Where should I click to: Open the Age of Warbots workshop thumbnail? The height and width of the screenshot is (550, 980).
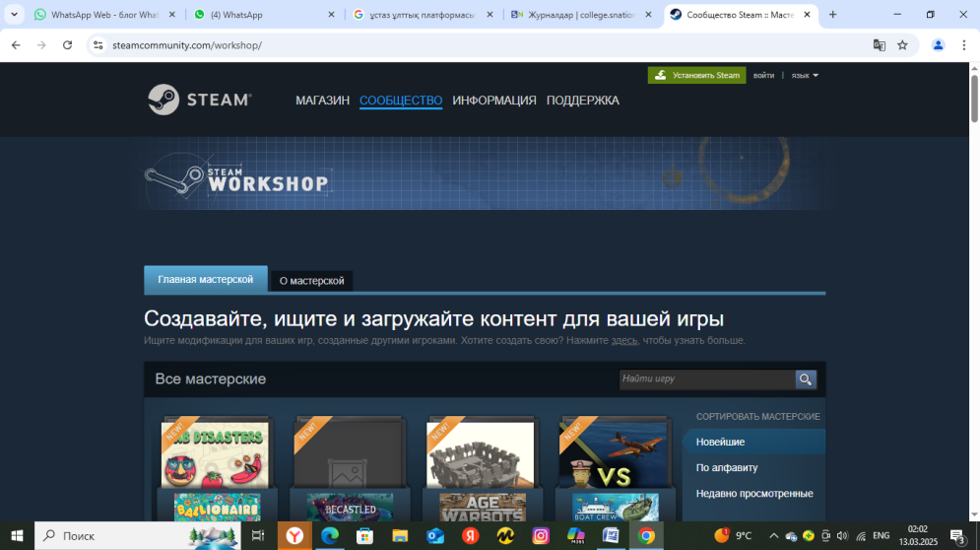(481, 469)
